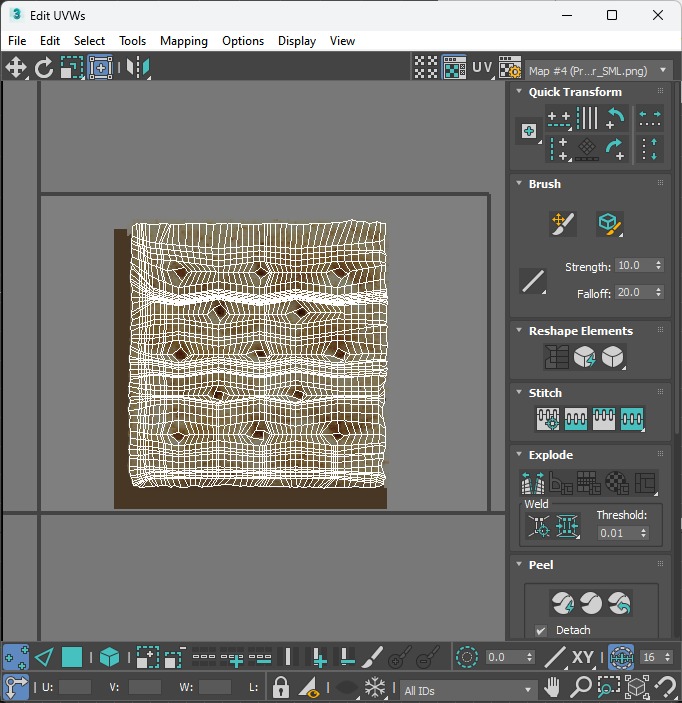Select the Relax brush cube icon
The image size is (682, 703).
(610, 224)
